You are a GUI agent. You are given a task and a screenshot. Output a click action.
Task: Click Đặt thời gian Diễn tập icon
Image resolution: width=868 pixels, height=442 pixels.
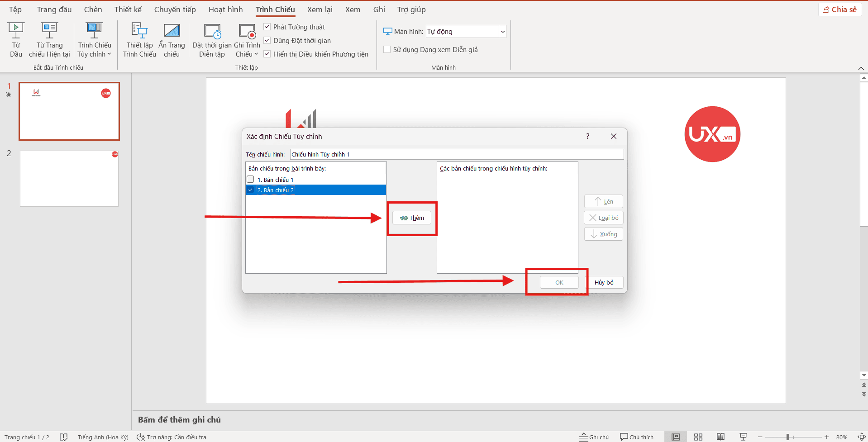[212, 32]
